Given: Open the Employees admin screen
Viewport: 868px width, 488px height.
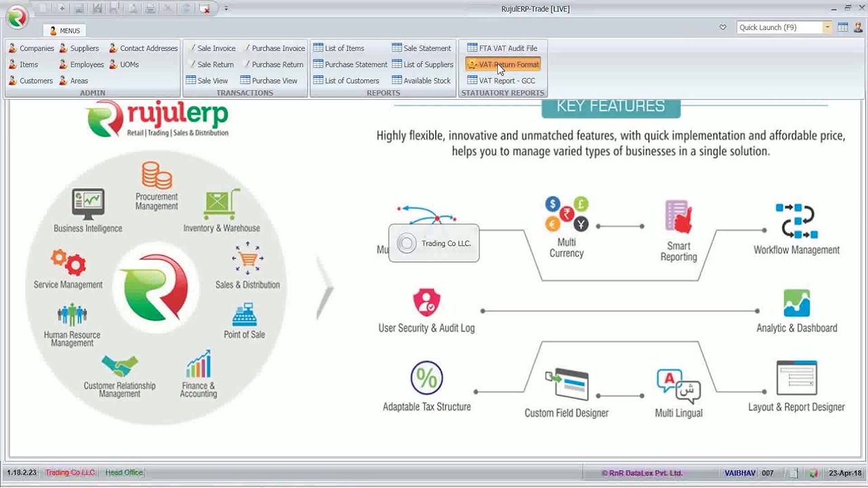Looking at the screenshot, I should tap(89, 64).
